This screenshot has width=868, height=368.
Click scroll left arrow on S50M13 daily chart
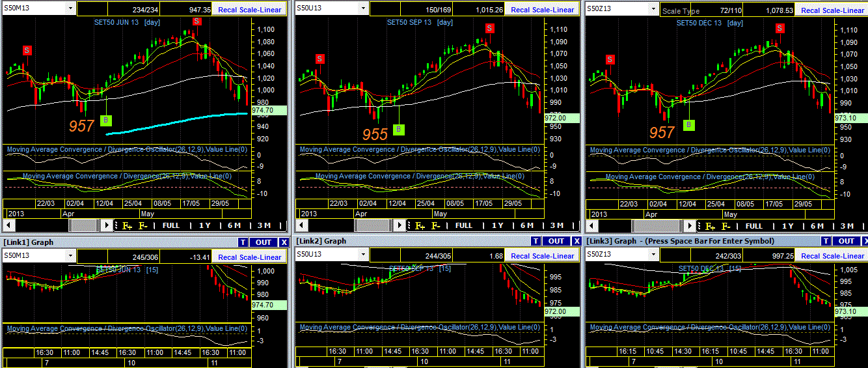pos(8,225)
